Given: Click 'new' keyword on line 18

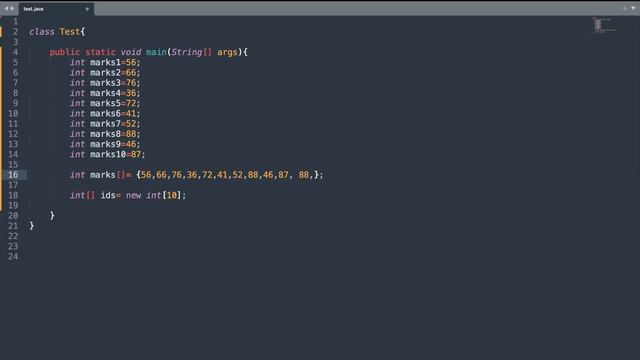Looking at the screenshot, I should [x=133, y=195].
